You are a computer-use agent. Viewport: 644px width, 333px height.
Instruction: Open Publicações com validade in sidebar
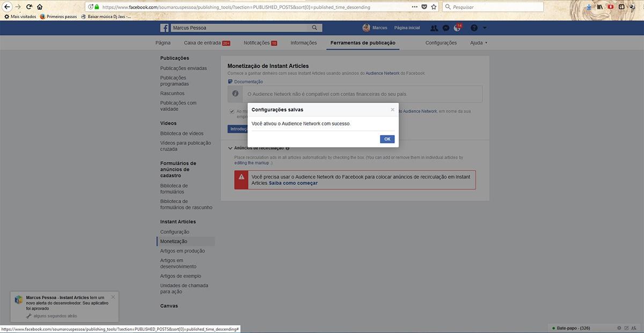tap(178, 106)
